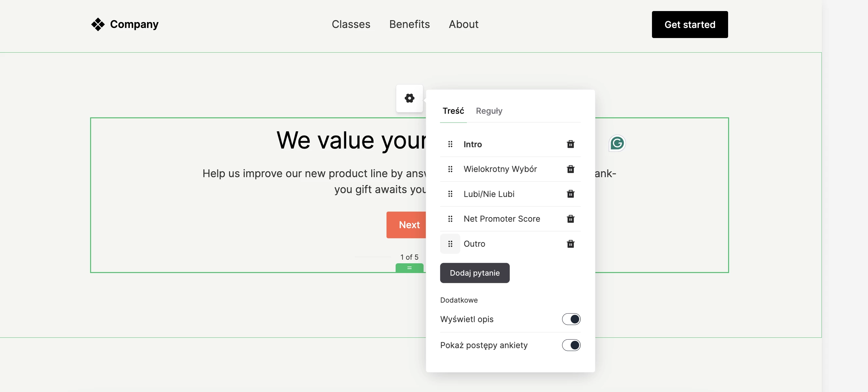This screenshot has width=868, height=392.
Task: Delete the Net Promoter Score question
Action: [x=570, y=219]
